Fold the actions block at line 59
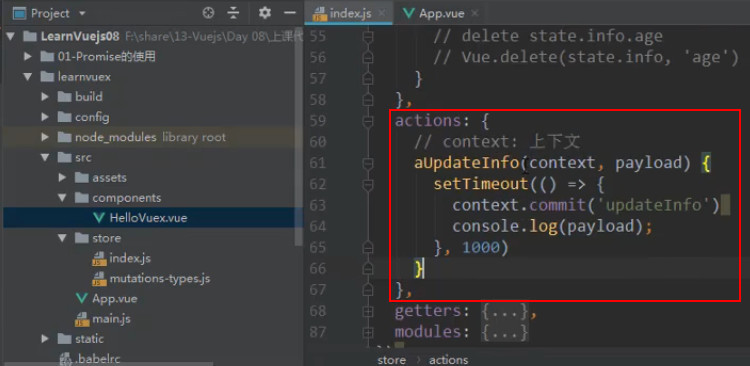The image size is (750, 366). pos(368,121)
